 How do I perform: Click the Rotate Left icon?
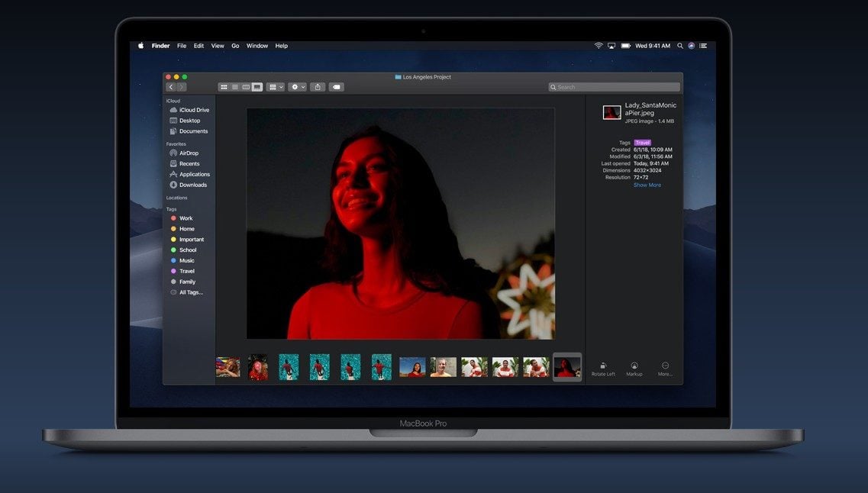[x=603, y=366]
